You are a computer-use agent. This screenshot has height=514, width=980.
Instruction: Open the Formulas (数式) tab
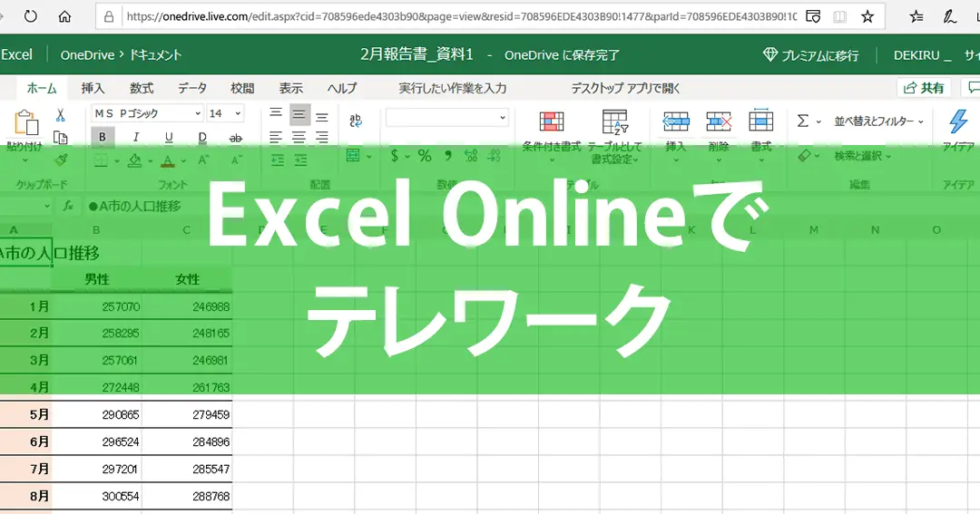pyautogui.click(x=142, y=88)
